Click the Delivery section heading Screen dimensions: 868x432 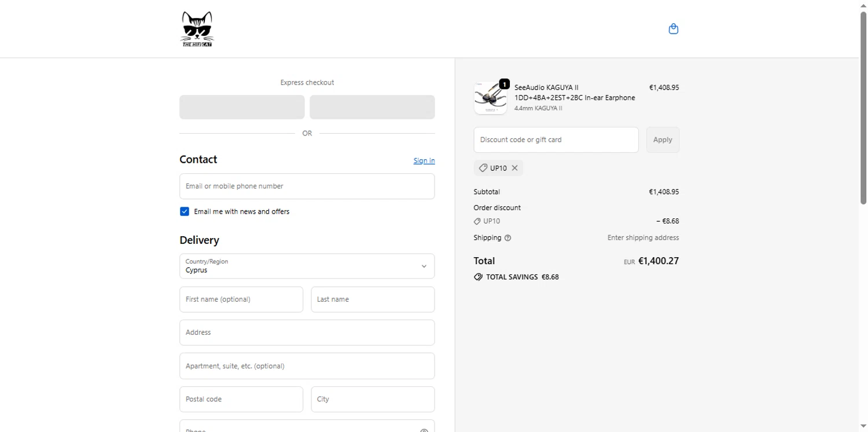199,240
